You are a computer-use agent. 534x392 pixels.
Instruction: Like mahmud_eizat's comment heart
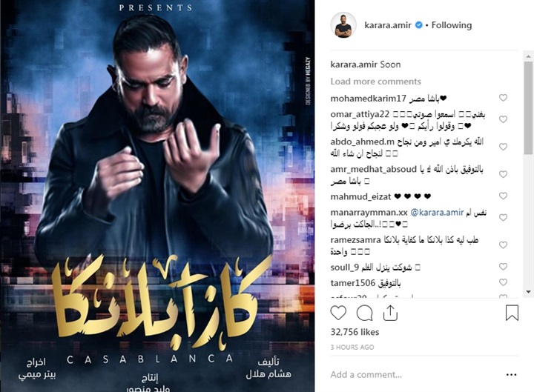(x=503, y=196)
